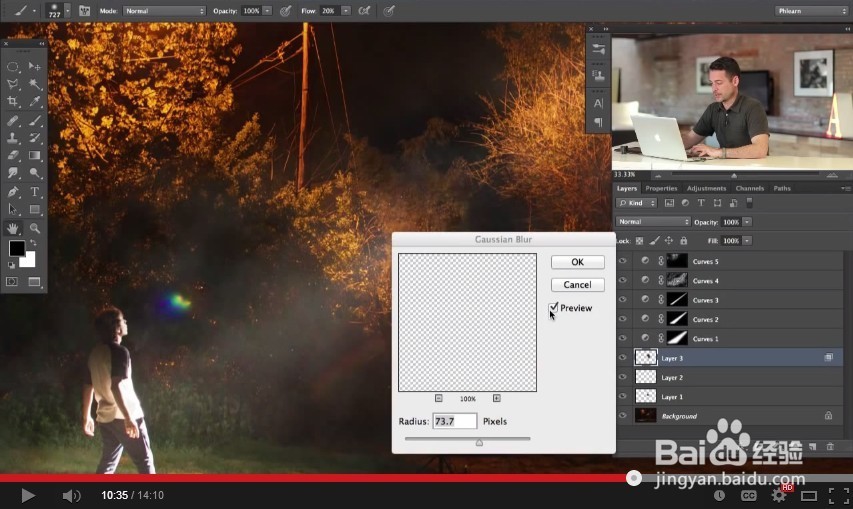This screenshot has height=509, width=853.
Task: Select the Eraser tool
Action: tap(13, 156)
